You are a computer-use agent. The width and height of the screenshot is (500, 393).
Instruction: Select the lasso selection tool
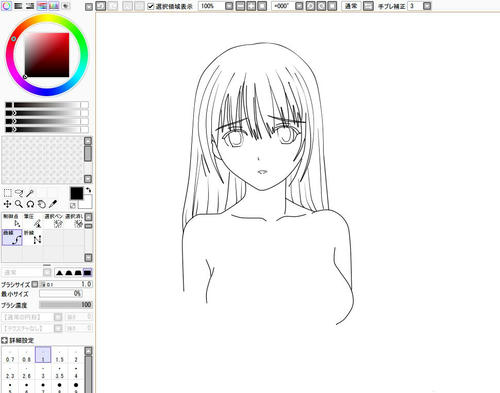(x=19, y=193)
